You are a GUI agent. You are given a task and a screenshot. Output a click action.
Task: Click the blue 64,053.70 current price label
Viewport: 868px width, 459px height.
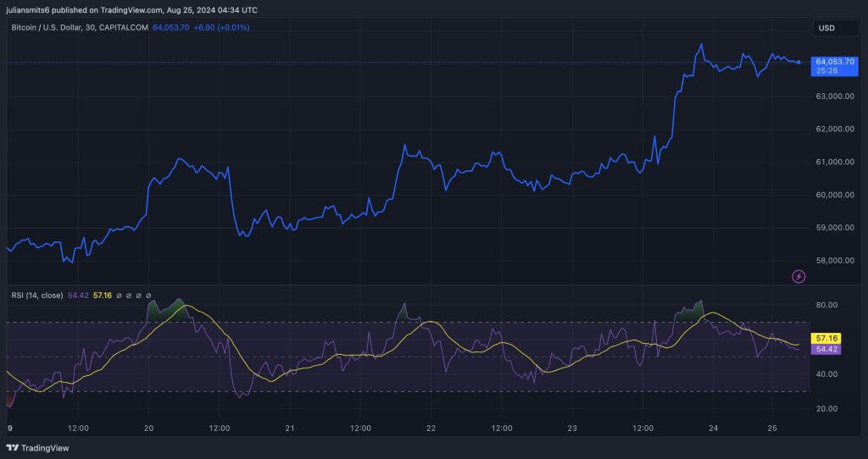pyautogui.click(x=834, y=62)
